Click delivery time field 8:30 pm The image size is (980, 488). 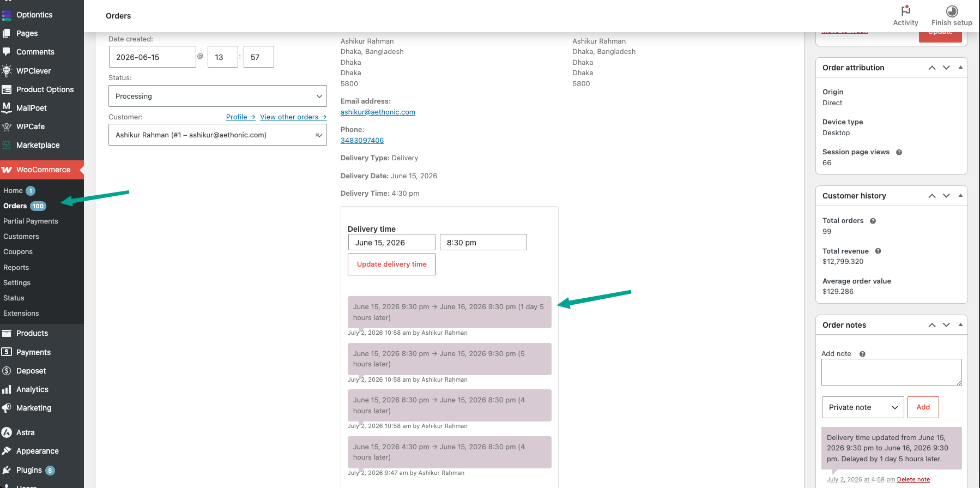pos(483,242)
